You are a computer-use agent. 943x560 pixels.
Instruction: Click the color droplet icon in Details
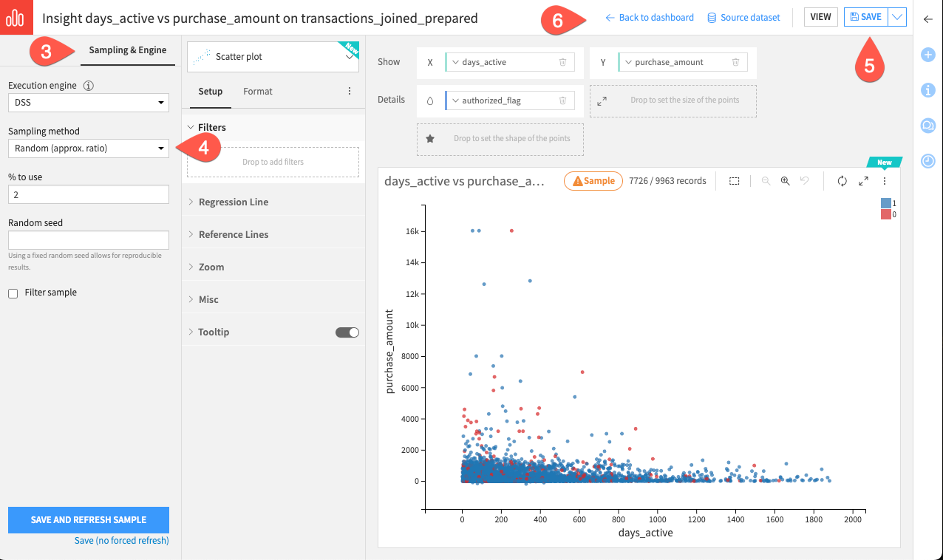[430, 100]
